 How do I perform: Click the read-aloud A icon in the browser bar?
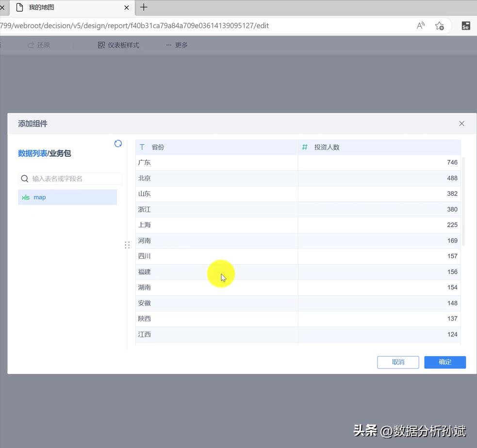pyautogui.click(x=420, y=26)
